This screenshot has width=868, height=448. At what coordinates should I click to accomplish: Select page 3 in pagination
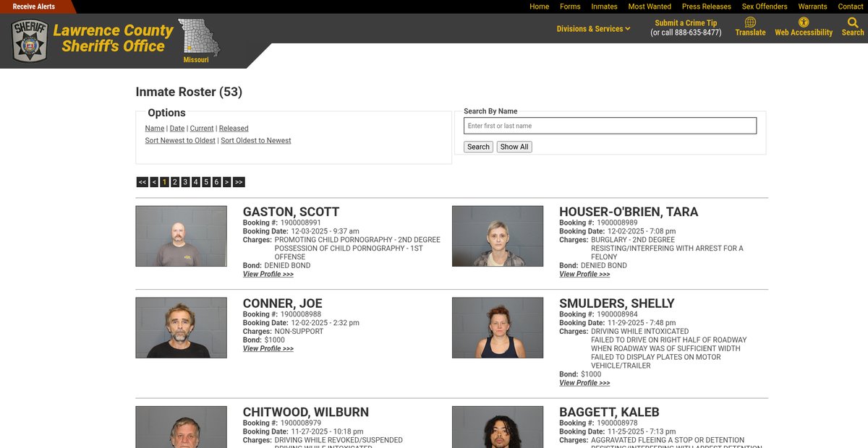point(185,182)
